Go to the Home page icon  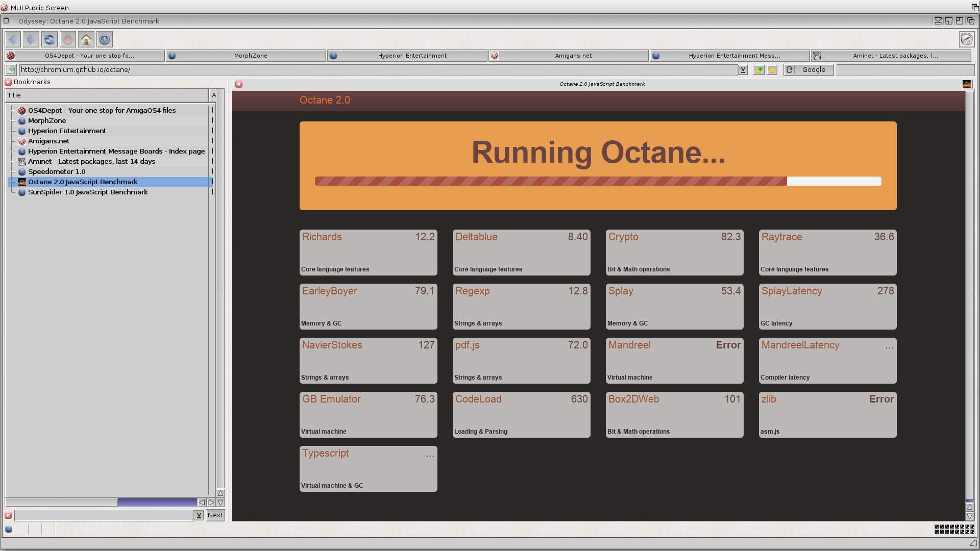coord(86,39)
